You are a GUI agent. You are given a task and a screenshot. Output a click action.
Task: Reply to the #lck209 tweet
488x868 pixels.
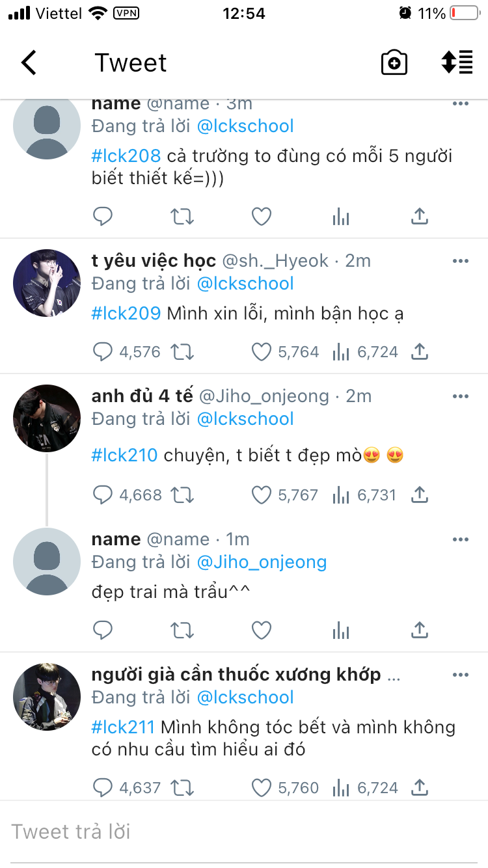pyautogui.click(x=103, y=352)
